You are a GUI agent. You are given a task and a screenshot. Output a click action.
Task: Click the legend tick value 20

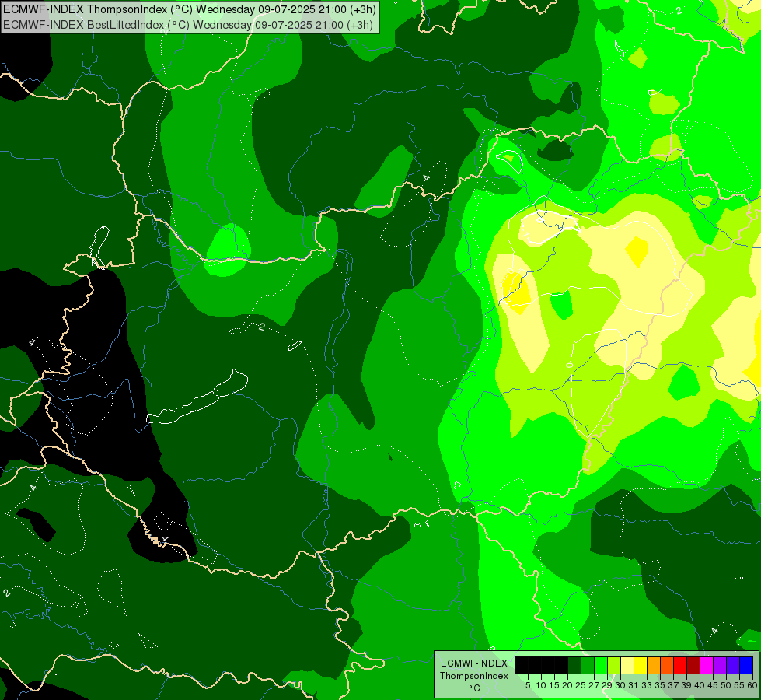click(567, 685)
